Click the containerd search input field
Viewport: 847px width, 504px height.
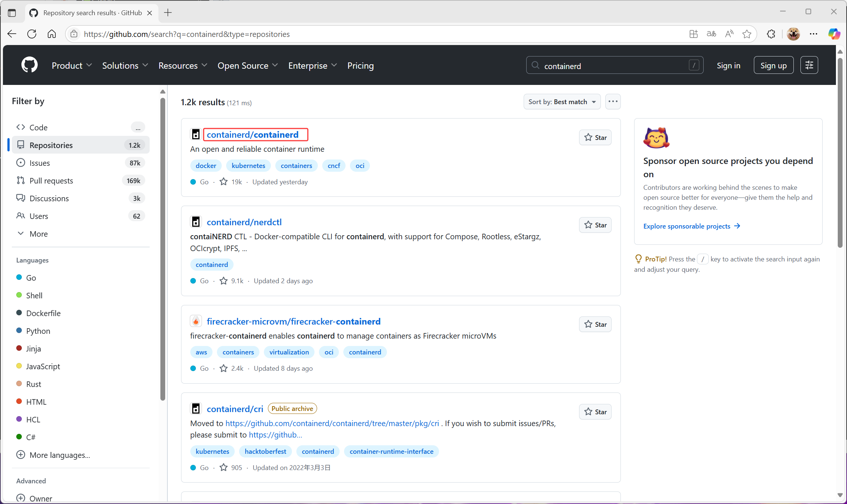(x=613, y=66)
